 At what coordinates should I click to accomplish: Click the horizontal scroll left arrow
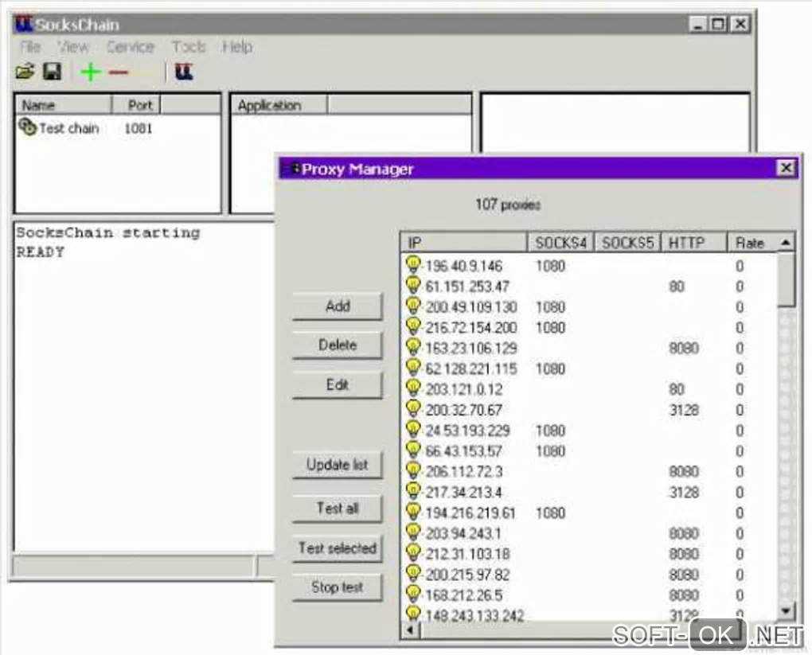(411, 630)
